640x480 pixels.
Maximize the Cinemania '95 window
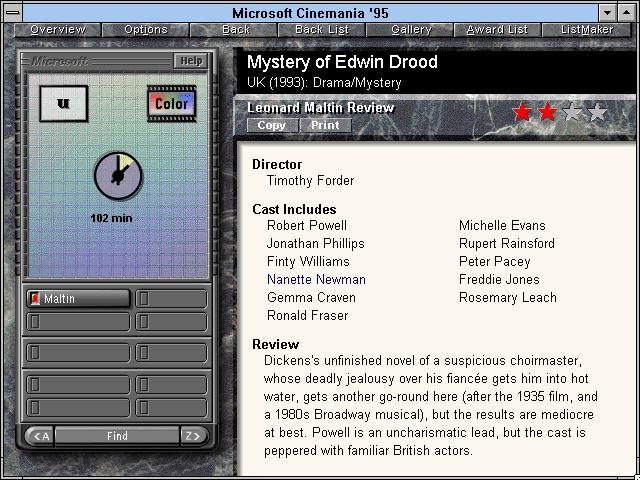[627, 13]
